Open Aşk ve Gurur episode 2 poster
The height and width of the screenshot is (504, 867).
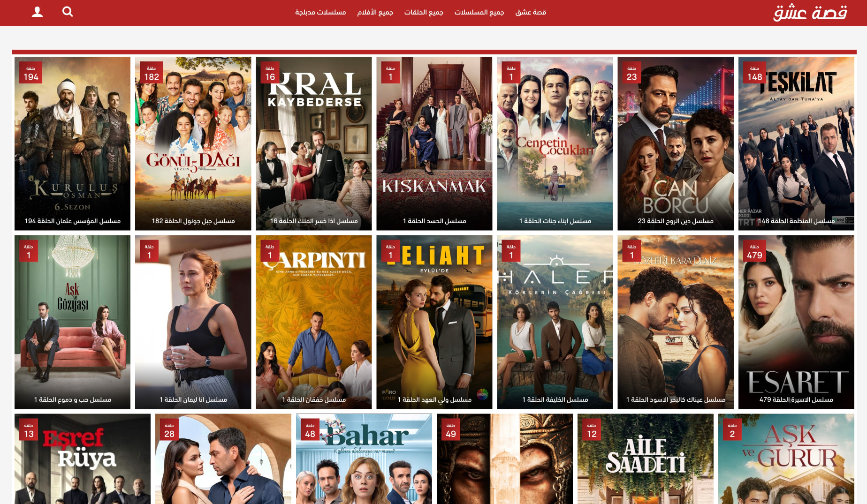[x=786, y=459]
